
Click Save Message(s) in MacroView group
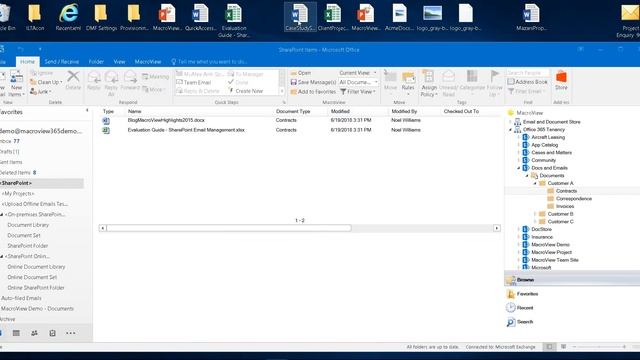pos(313,82)
